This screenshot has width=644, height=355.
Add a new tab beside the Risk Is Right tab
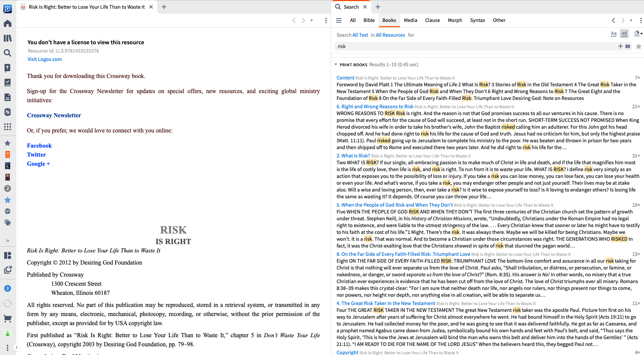164,7
